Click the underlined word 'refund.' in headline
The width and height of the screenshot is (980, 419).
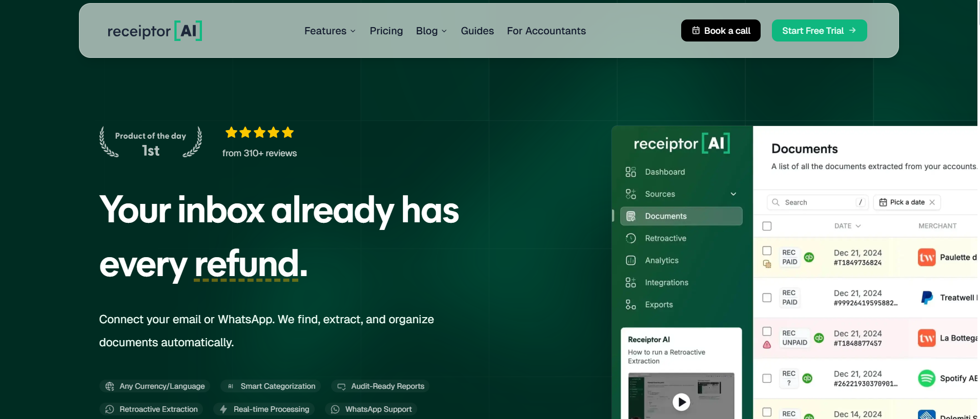click(251, 264)
